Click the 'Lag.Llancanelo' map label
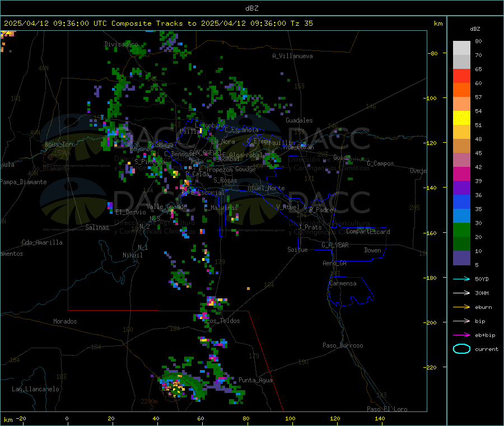Viewport: 504px width, 426px height. click(x=35, y=389)
